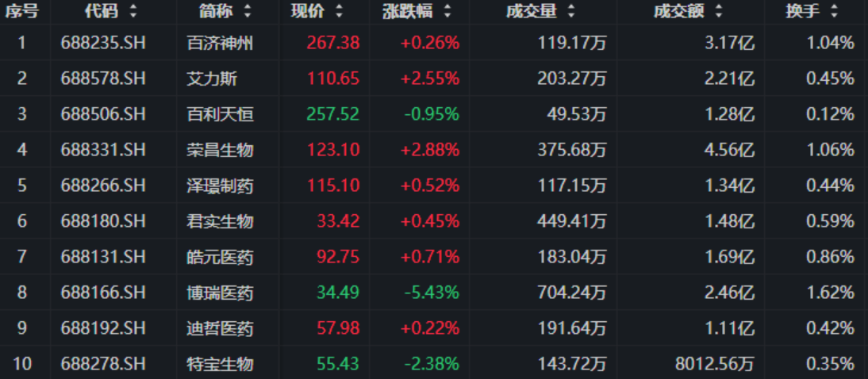The height and width of the screenshot is (379, 868).
Task: Select stock name 迪哲医药
Action: tap(220, 328)
